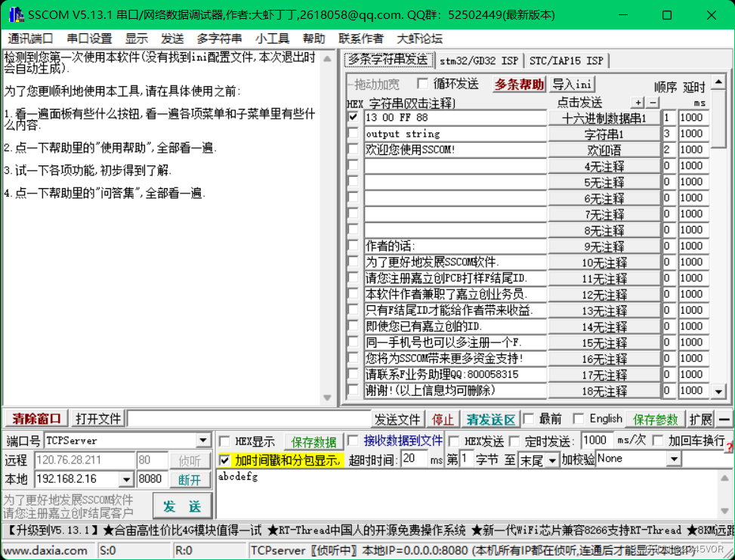Open the 通讯端口 menu
Viewport: 735px width, 560px height.
(x=30, y=39)
